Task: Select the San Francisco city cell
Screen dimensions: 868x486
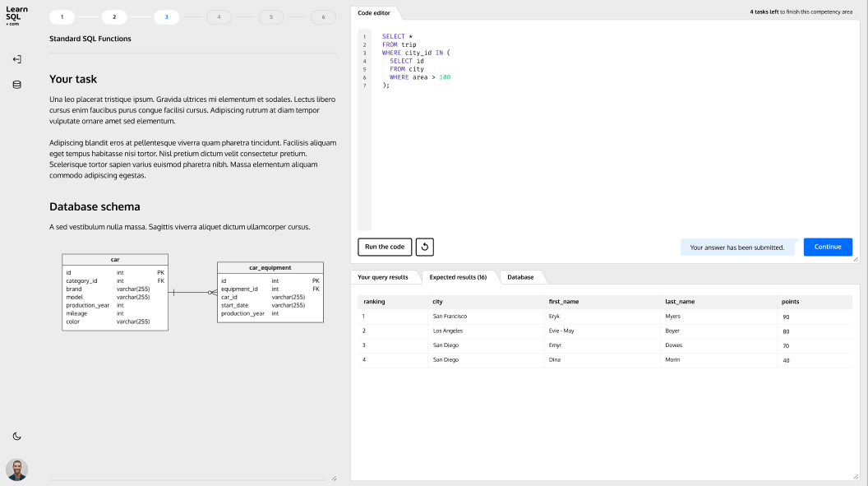Action: click(x=450, y=317)
